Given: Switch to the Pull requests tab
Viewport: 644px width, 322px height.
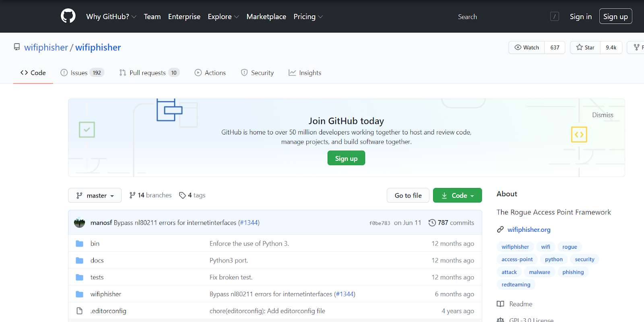Looking at the screenshot, I should tap(149, 73).
